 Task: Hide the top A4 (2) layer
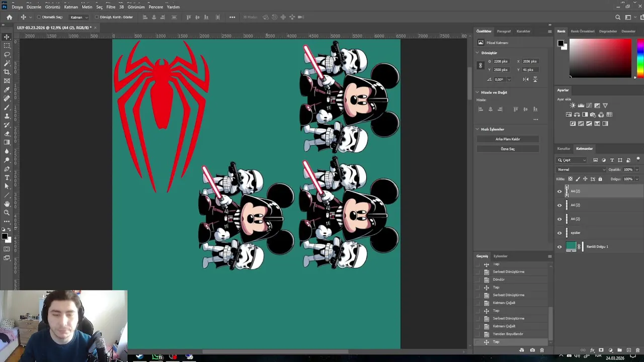(559, 191)
